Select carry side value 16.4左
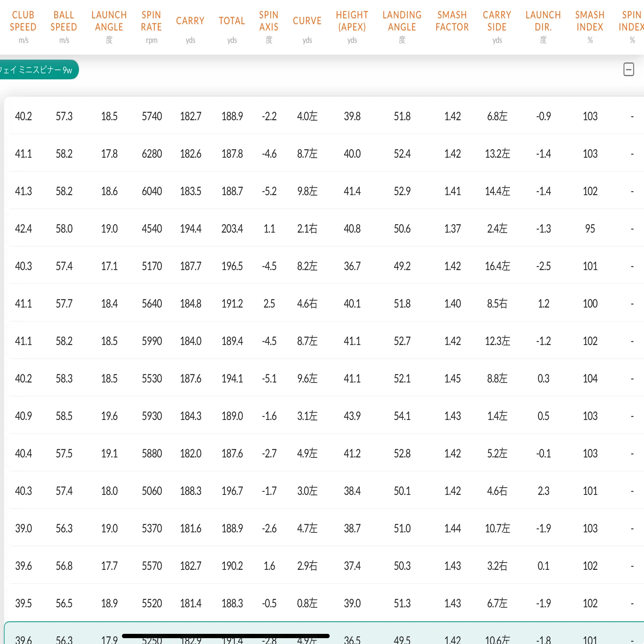This screenshot has height=644, width=644. point(497,266)
